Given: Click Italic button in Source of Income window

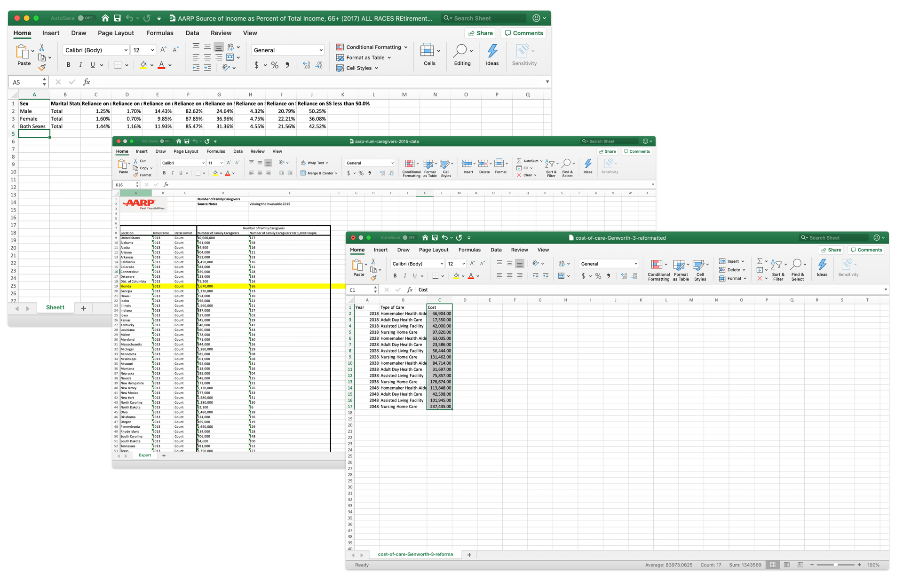Looking at the screenshot, I should (x=80, y=65).
